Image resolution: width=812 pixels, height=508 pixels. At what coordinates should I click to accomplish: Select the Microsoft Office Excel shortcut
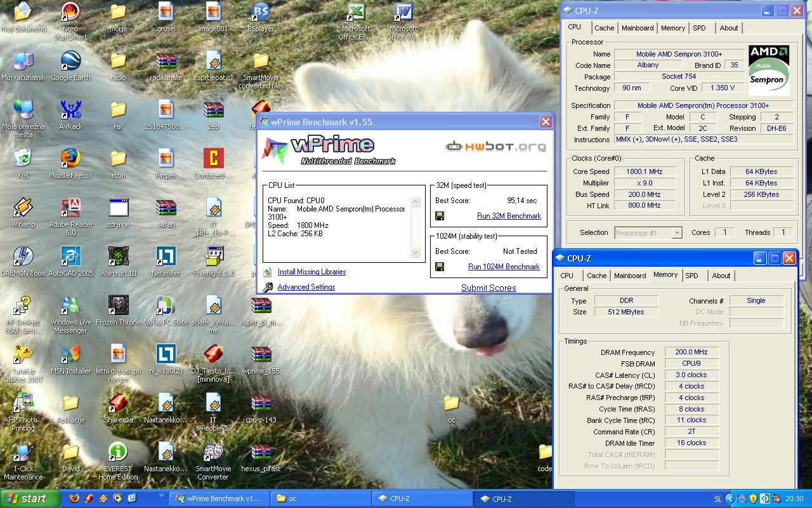pyautogui.click(x=356, y=11)
